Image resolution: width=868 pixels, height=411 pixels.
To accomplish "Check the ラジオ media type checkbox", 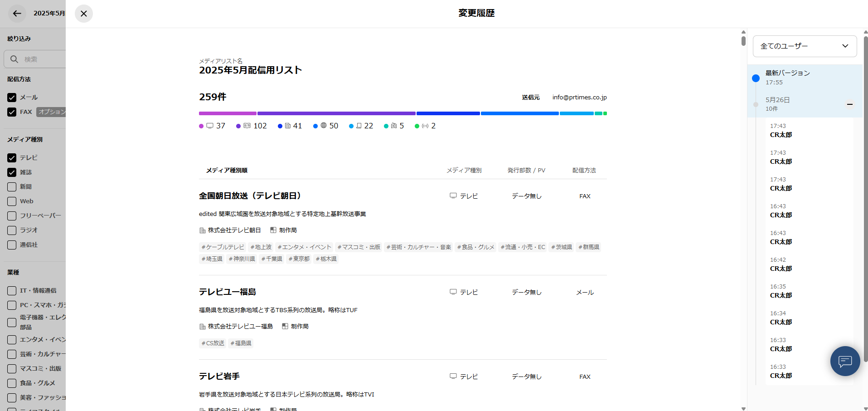I will tap(12, 230).
